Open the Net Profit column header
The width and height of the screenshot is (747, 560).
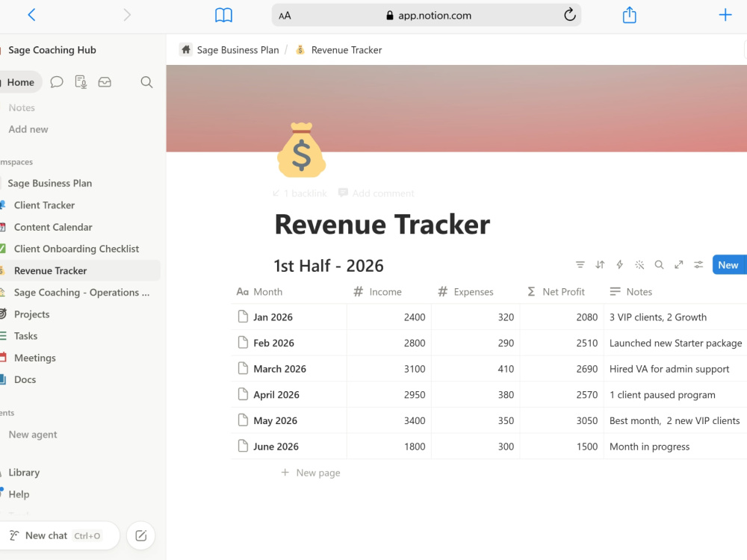[x=562, y=292]
